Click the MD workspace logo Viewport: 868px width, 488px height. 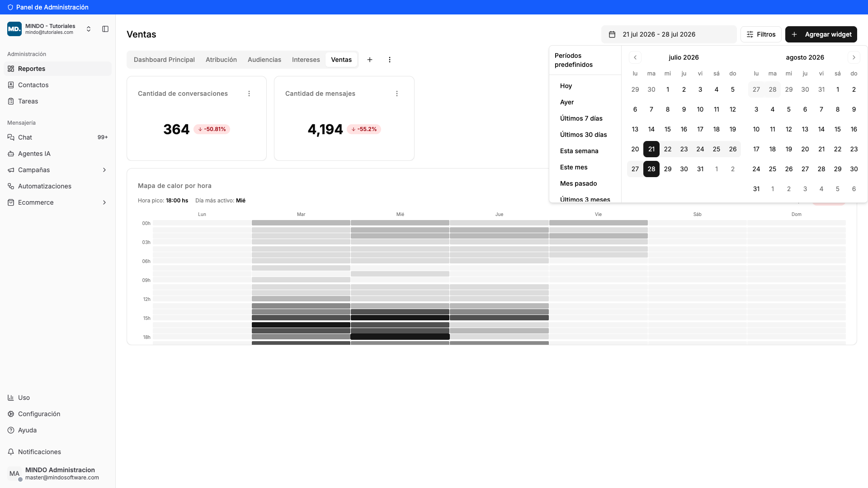(x=14, y=29)
